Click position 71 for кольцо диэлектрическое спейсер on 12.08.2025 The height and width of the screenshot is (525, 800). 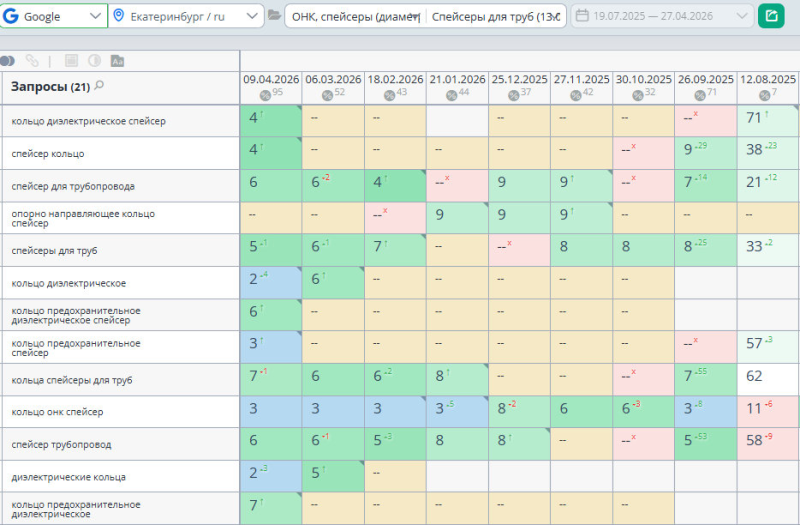(768, 121)
